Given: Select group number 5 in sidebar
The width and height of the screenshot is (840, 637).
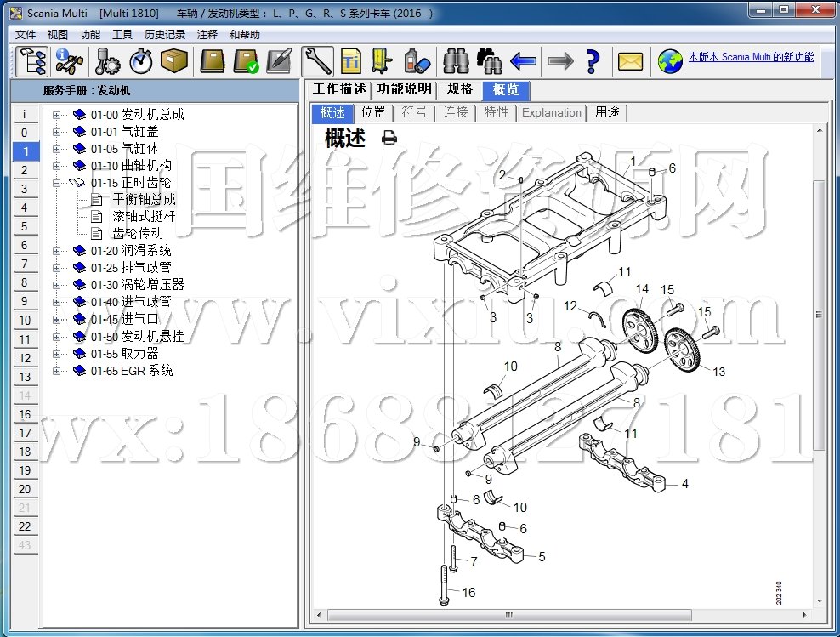Looking at the screenshot, I should point(25,226).
